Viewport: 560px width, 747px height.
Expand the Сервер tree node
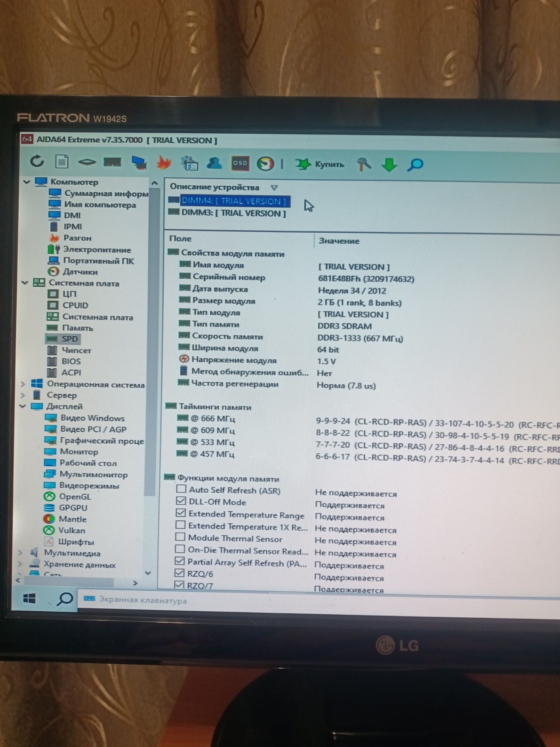[23, 395]
